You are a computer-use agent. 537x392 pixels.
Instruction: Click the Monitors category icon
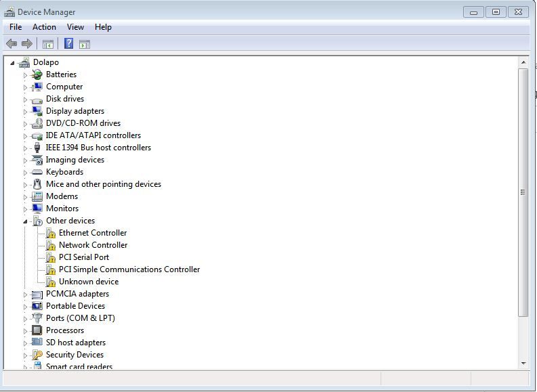pos(37,209)
